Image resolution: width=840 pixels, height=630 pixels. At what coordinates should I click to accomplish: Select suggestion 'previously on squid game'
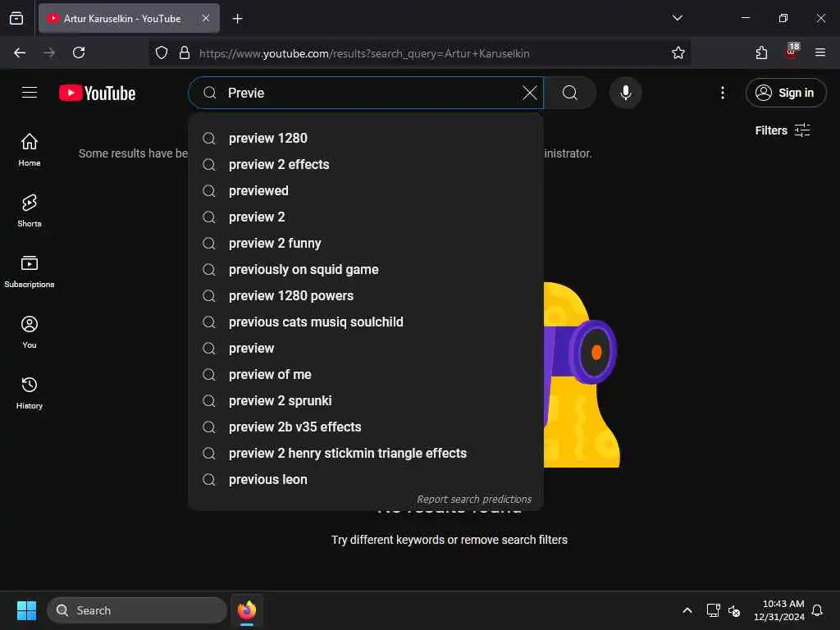coord(366,269)
